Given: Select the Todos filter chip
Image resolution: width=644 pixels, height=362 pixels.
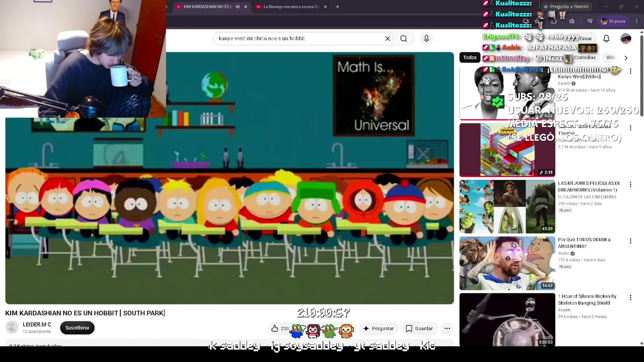Looking at the screenshot, I should [x=470, y=57].
